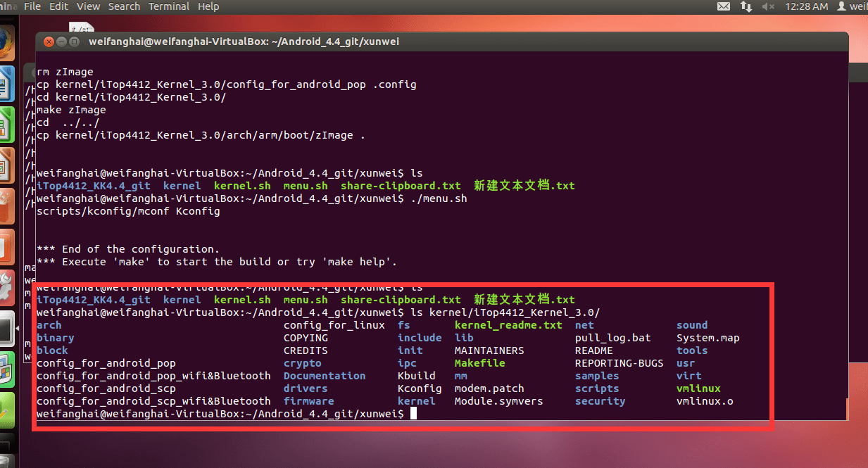Open the Search menu in Terminal
The height and width of the screenshot is (468, 868).
pyautogui.click(x=124, y=6)
